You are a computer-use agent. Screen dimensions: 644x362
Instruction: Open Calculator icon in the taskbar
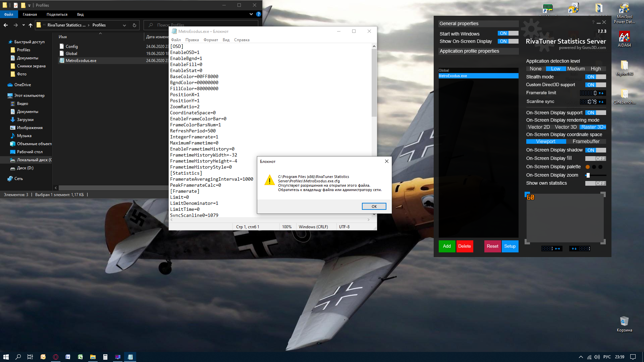(105, 357)
